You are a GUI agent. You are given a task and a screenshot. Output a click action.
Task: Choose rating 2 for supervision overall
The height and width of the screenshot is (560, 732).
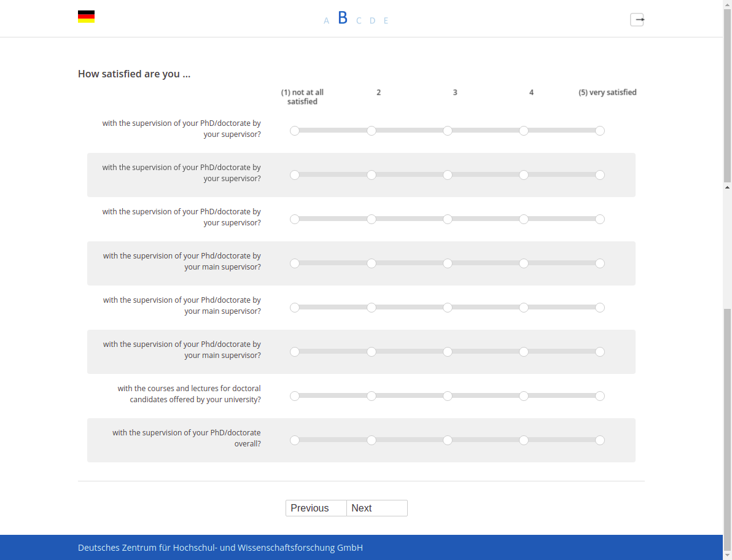point(371,440)
